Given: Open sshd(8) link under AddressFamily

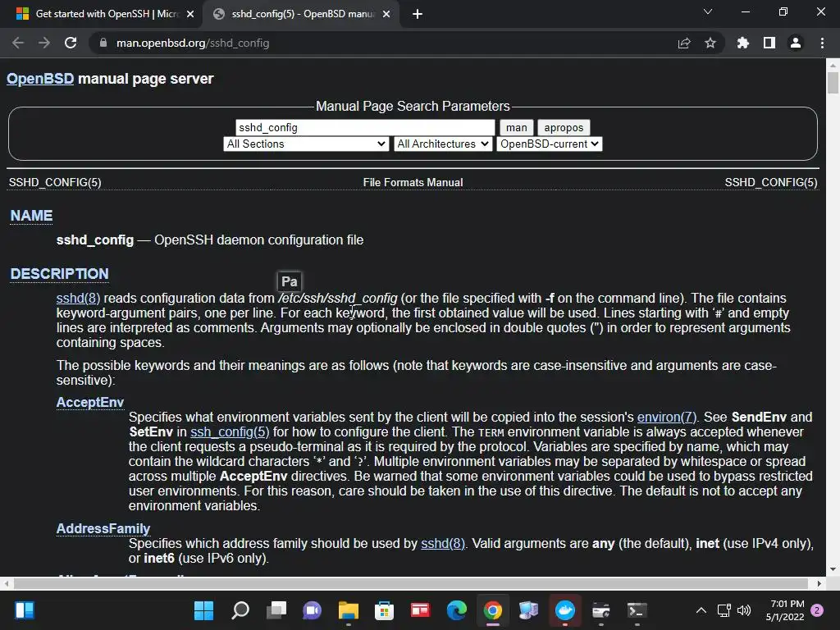Looking at the screenshot, I should click(443, 543).
